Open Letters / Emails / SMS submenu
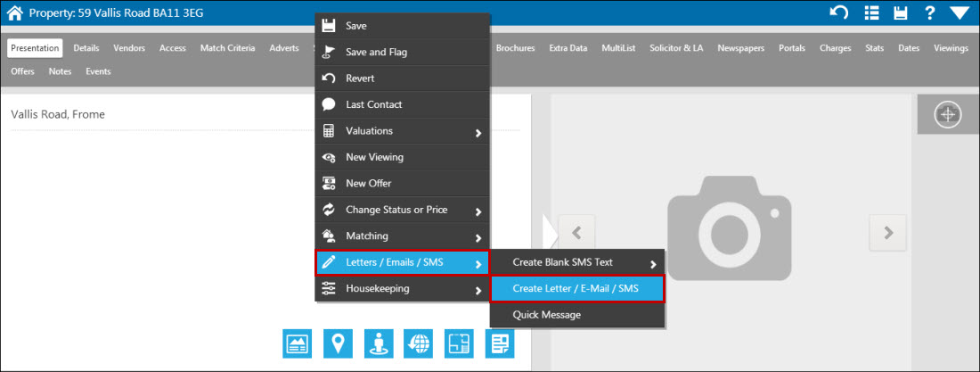Screen dimensions: 980x372 click(x=403, y=262)
